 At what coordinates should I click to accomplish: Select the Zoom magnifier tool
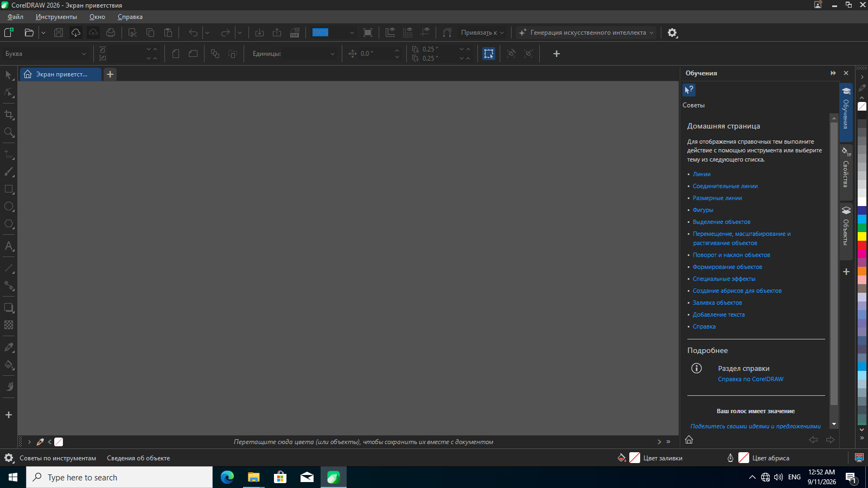coord(9,132)
